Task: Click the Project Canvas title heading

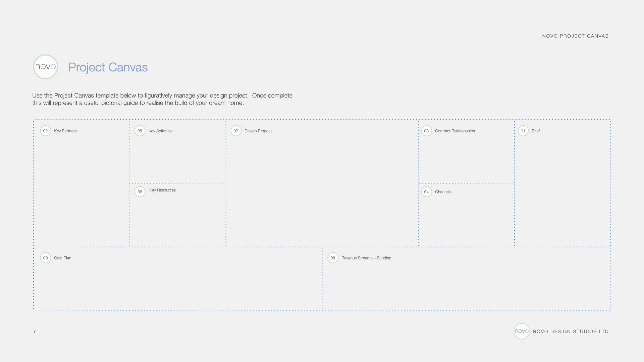Action: (108, 67)
